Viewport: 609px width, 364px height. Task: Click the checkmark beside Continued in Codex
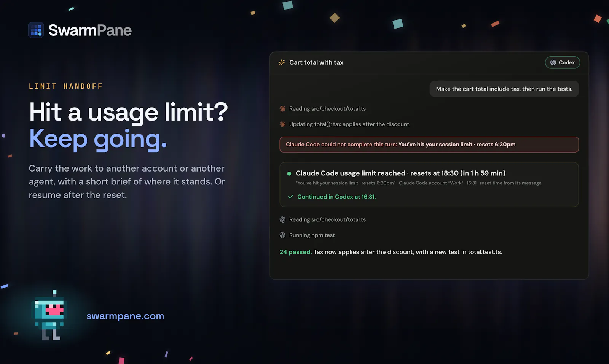[x=291, y=197]
